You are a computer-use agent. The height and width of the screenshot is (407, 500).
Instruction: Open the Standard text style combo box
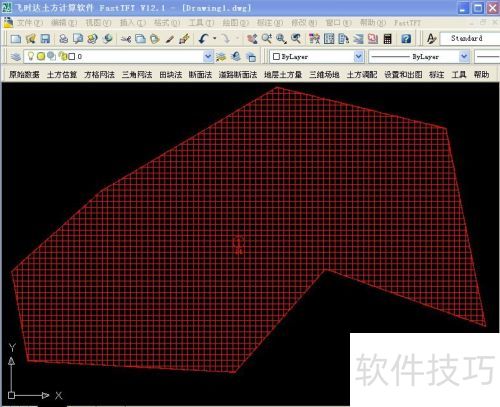coord(470,38)
